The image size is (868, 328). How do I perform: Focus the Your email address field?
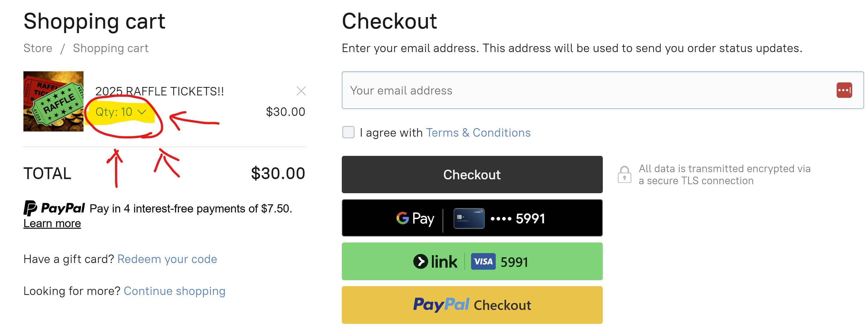point(586,90)
